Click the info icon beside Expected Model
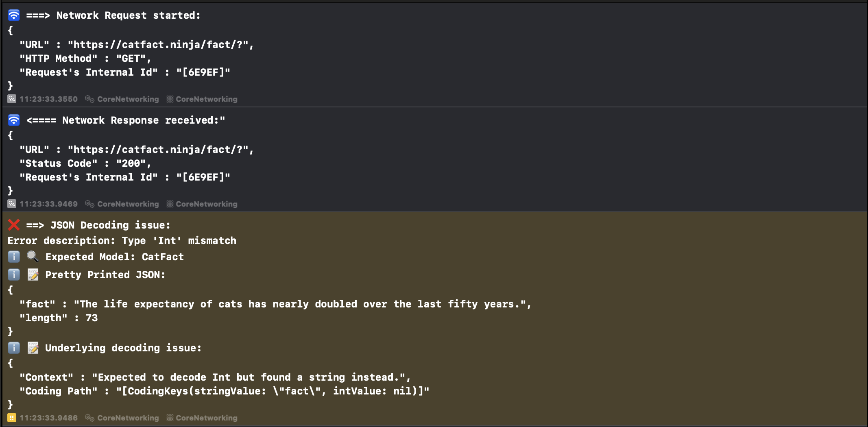868x427 pixels. click(14, 257)
